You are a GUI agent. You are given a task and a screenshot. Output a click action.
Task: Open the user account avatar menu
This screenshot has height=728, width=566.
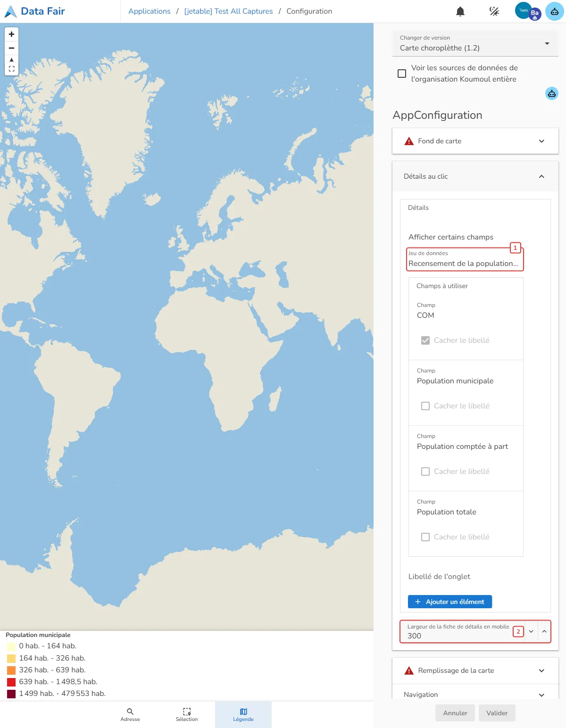click(x=528, y=11)
